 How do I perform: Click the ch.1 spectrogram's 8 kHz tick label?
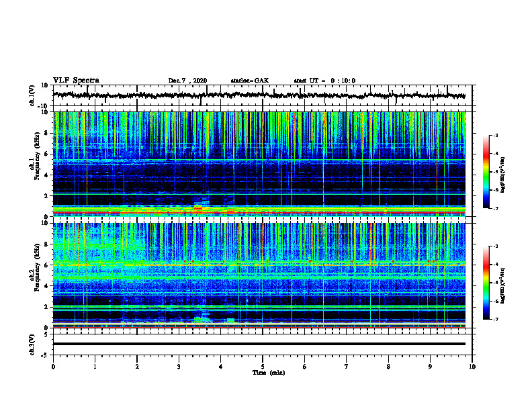coord(47,133)
